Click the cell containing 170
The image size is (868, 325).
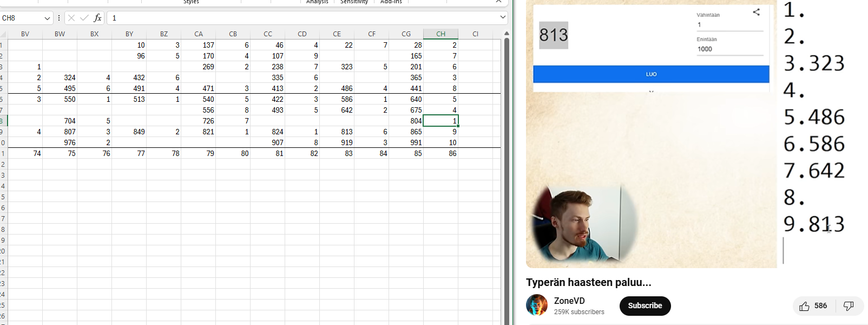coord(198,56)
